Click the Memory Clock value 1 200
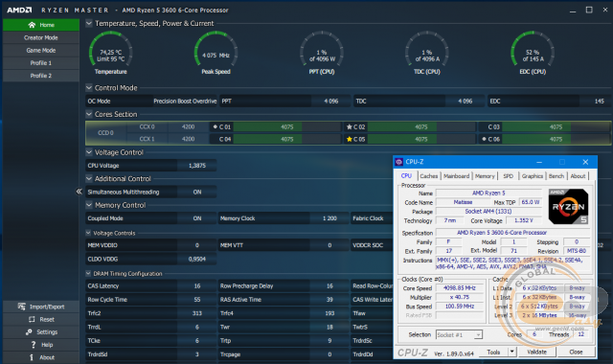The width and height of the screenshot is (613, 364). click(x=329, y=218)
